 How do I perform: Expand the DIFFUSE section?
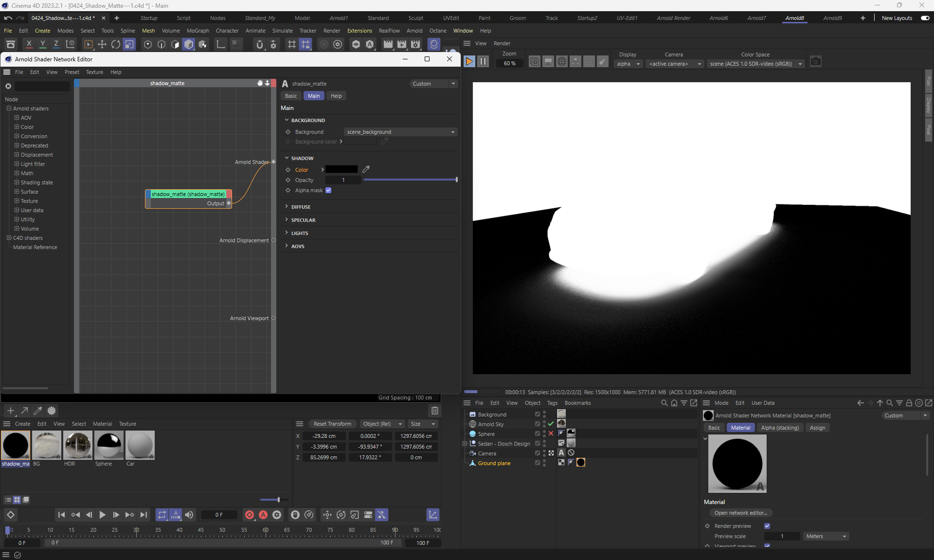click(x=301, y=207)
